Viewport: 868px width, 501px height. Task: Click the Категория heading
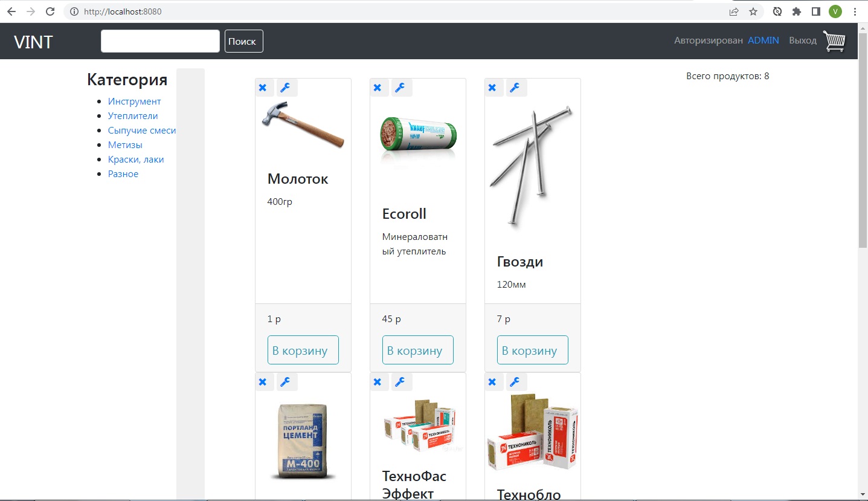[127, 79]
